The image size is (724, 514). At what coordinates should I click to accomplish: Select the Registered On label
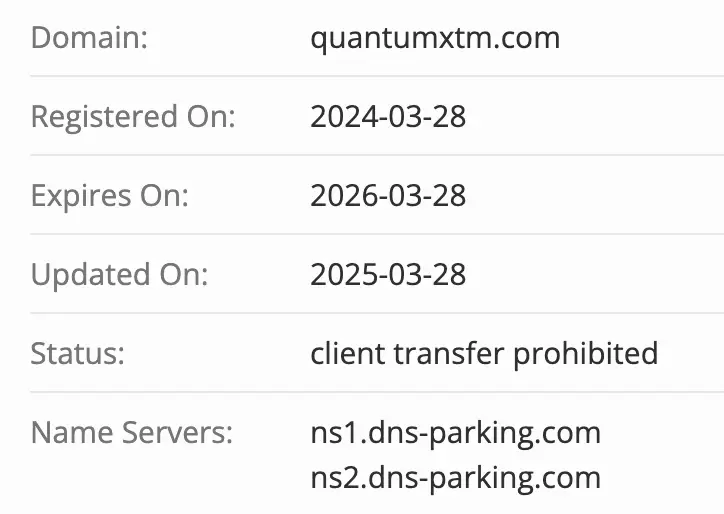[x=133, y=117]
